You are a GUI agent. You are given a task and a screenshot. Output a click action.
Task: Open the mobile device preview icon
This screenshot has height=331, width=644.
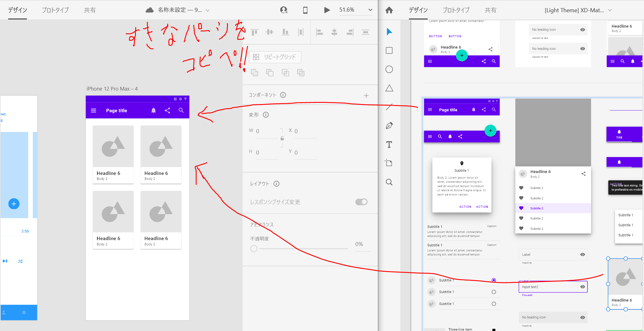pyautogui.click(x=305, y=10)
